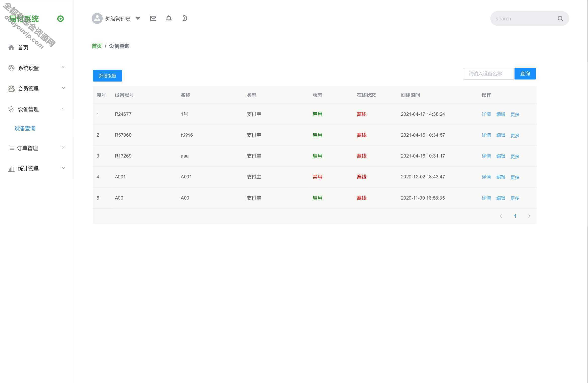Open the notification bell icon
588x383 pixels.
coord(169,18)
